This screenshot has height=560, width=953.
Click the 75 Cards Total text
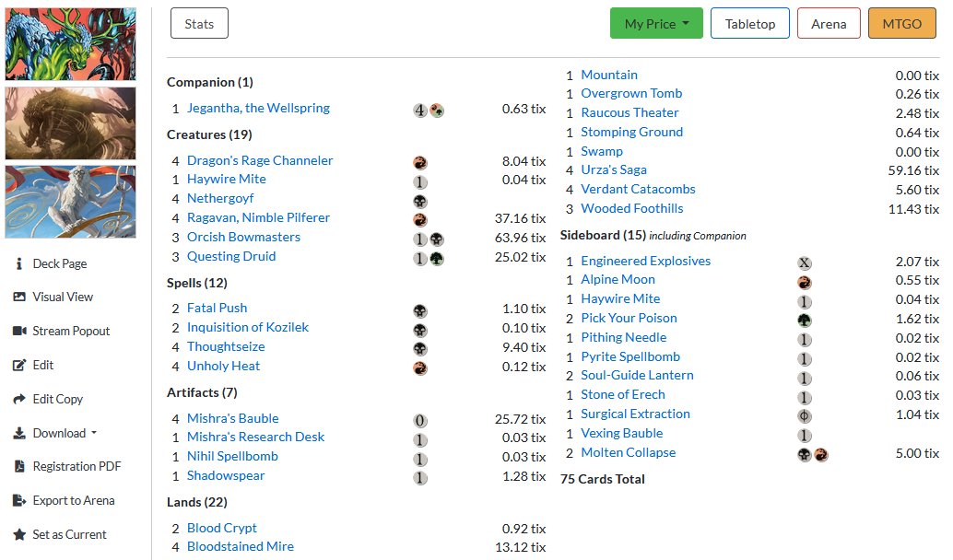point(603,479)
